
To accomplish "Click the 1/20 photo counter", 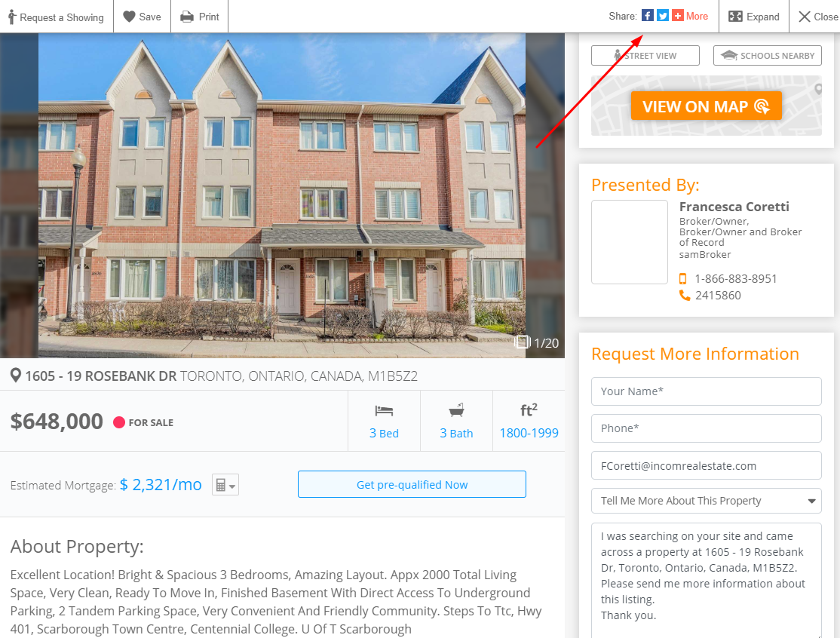I will [x=537, y=343].
